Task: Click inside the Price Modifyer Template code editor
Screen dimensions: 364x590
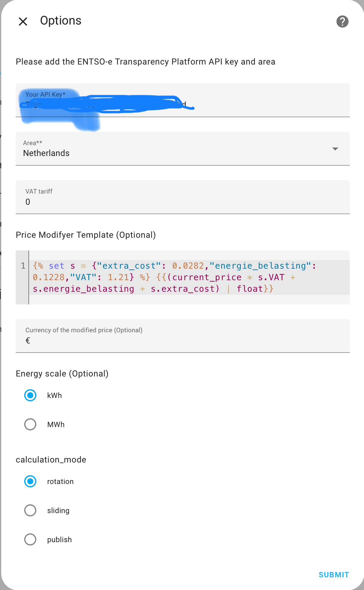Action: [x=189, y=277]
